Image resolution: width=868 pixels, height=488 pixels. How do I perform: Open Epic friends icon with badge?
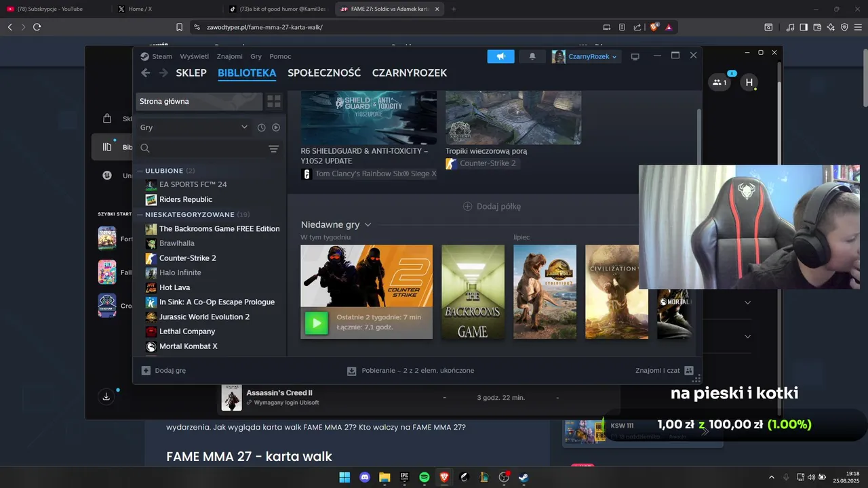[719, 83]
